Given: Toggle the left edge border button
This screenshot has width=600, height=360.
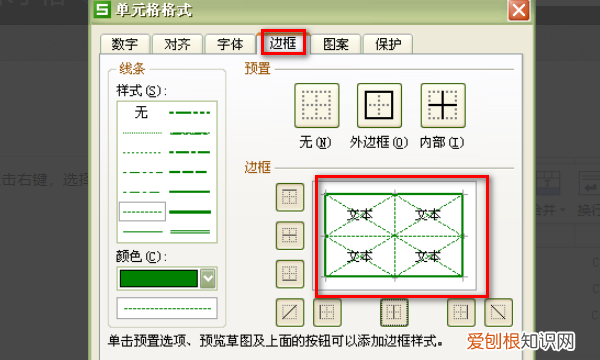Looking at the screenshot, I should [x=327, y=313].
